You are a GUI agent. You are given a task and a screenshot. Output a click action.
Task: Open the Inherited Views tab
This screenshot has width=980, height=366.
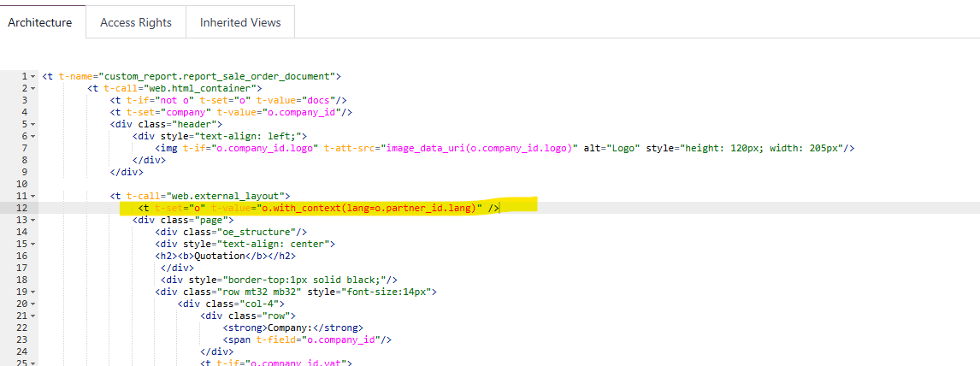point(240,22)
